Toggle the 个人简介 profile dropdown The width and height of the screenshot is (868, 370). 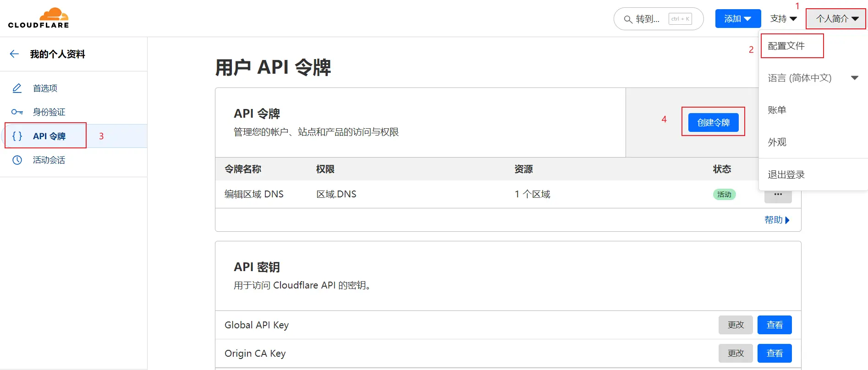pos(837,19)
